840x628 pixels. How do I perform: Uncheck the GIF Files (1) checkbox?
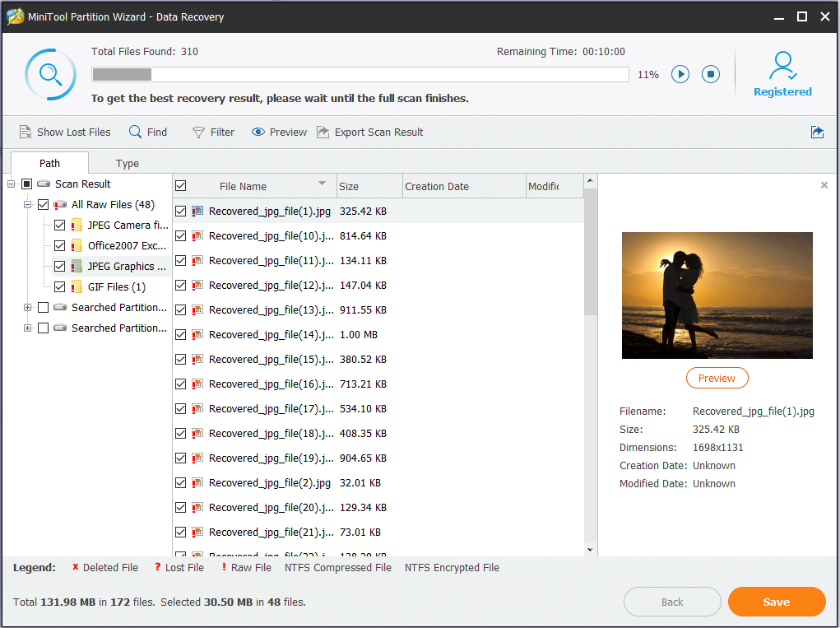[x=59, y=286]
